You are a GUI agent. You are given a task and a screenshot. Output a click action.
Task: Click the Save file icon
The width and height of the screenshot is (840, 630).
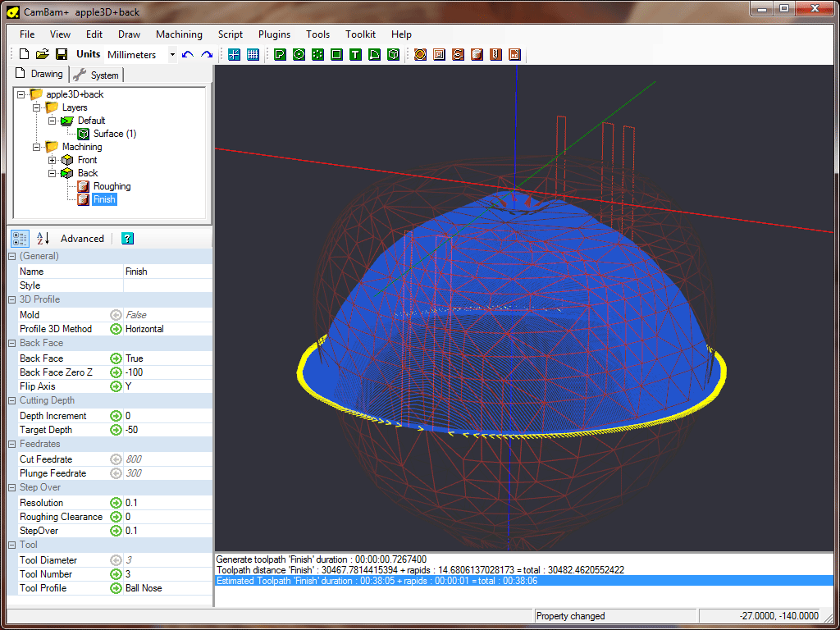click(x=62, y=54)
